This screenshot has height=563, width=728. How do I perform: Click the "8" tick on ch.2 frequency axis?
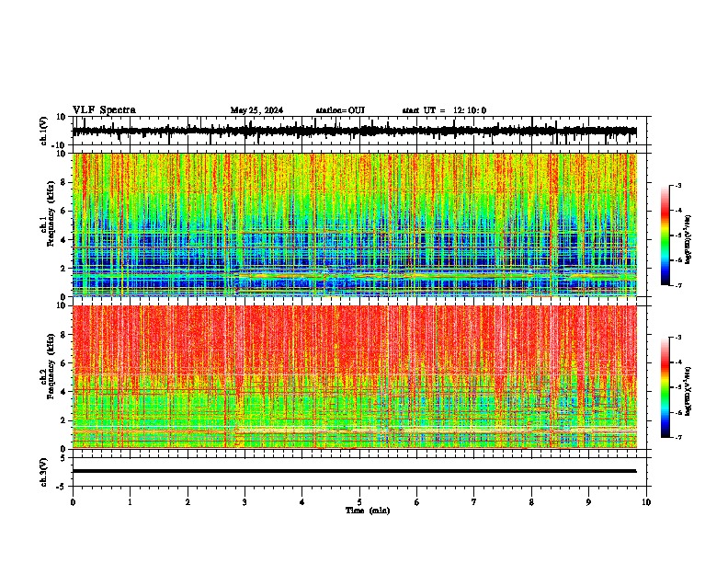tap(64, 335)
